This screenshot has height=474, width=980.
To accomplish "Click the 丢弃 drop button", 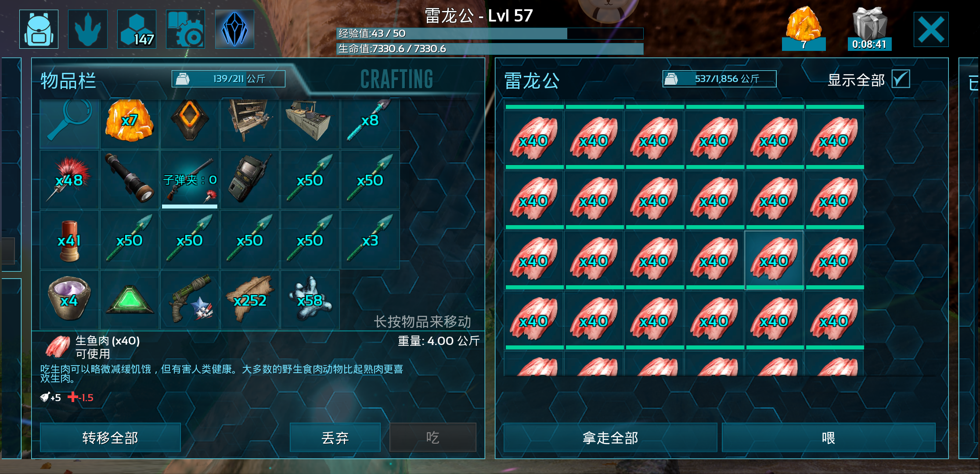I will pos(335,437).
